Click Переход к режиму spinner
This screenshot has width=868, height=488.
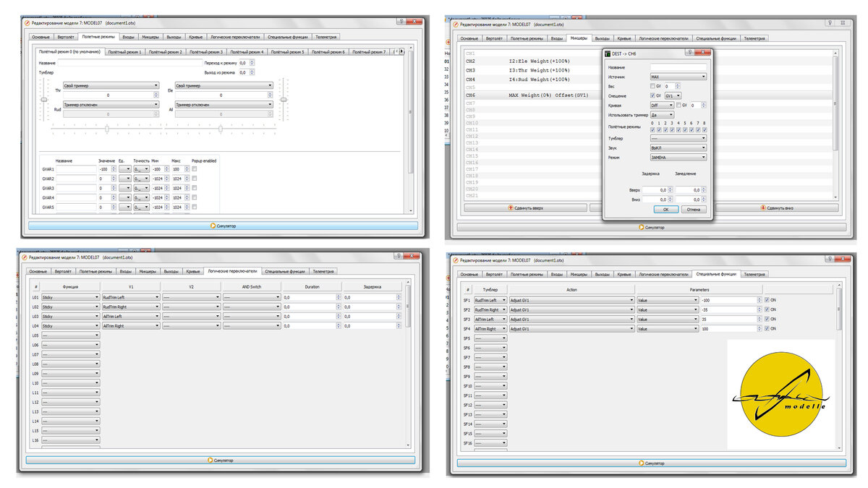pos(246,64)
